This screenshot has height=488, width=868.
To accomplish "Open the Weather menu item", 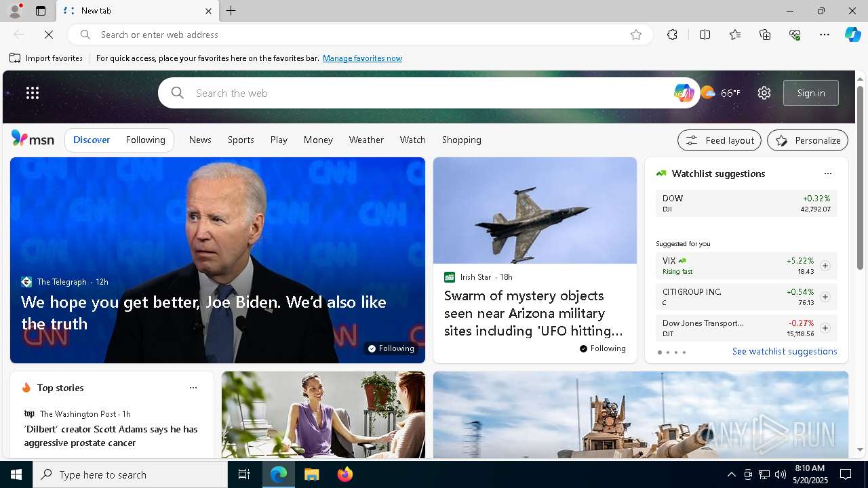I will click(366, 140).
